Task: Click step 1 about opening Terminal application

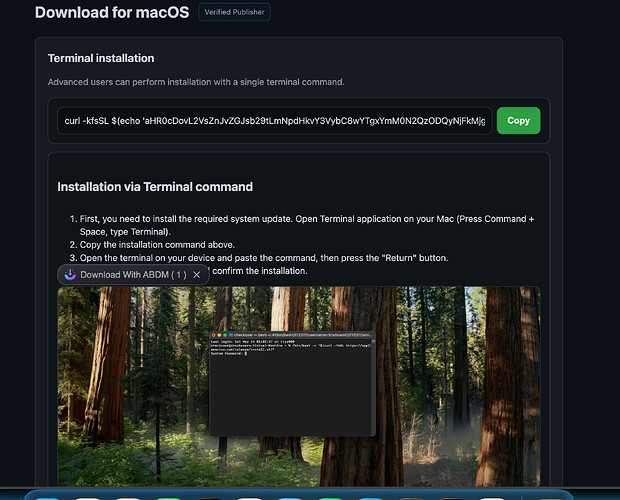Action: click(x=307, y=225)
